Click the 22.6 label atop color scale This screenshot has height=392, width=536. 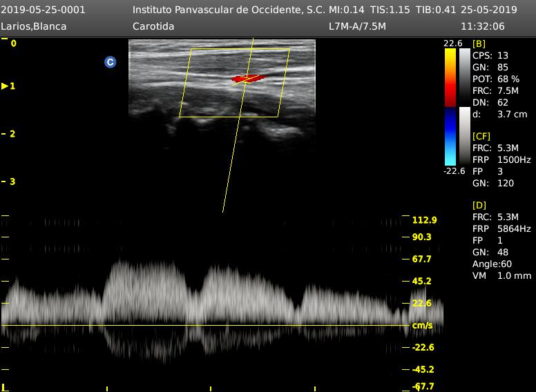[x=453, y=43]
